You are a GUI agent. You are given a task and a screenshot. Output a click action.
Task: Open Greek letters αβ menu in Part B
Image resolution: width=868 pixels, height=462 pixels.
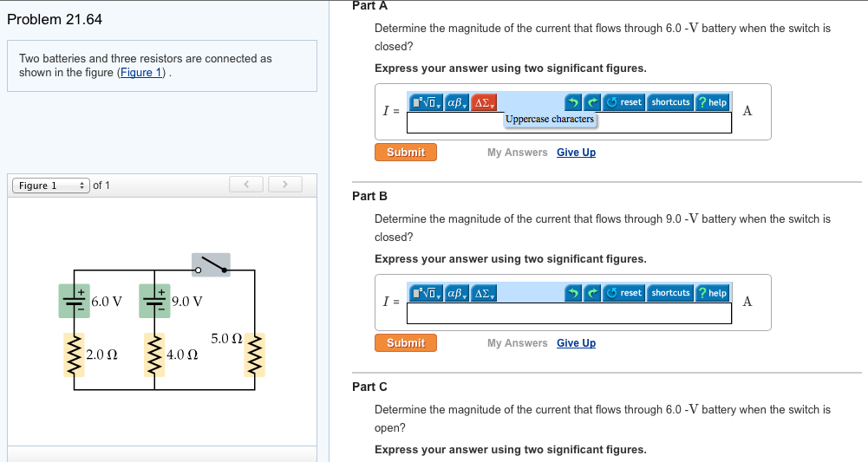(x=456, y=293)
